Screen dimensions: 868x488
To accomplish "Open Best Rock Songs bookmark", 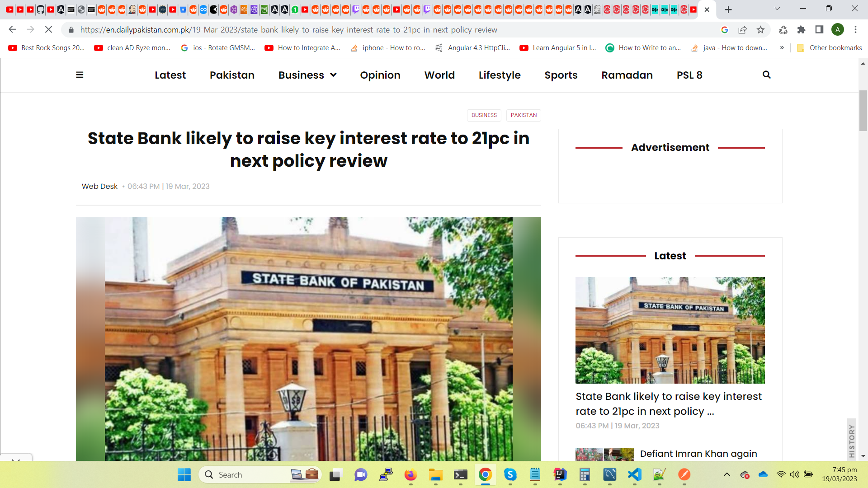I will click(x=47, y=48).
